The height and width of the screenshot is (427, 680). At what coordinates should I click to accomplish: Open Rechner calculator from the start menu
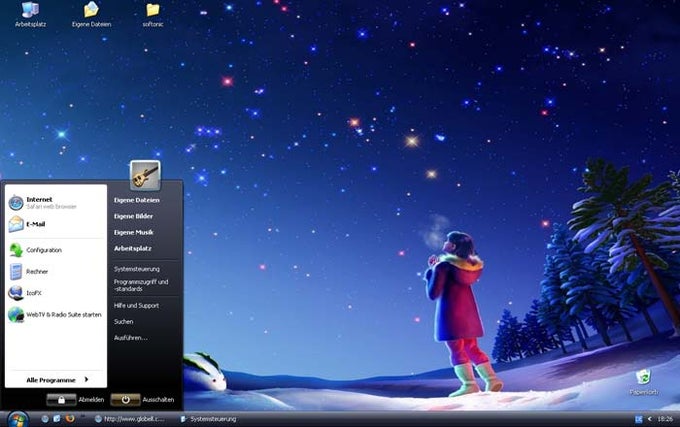click(56, 272)
